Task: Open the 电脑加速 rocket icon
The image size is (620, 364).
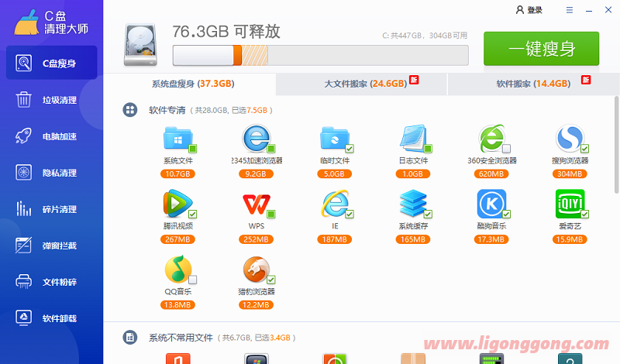Action: point(23,136)
